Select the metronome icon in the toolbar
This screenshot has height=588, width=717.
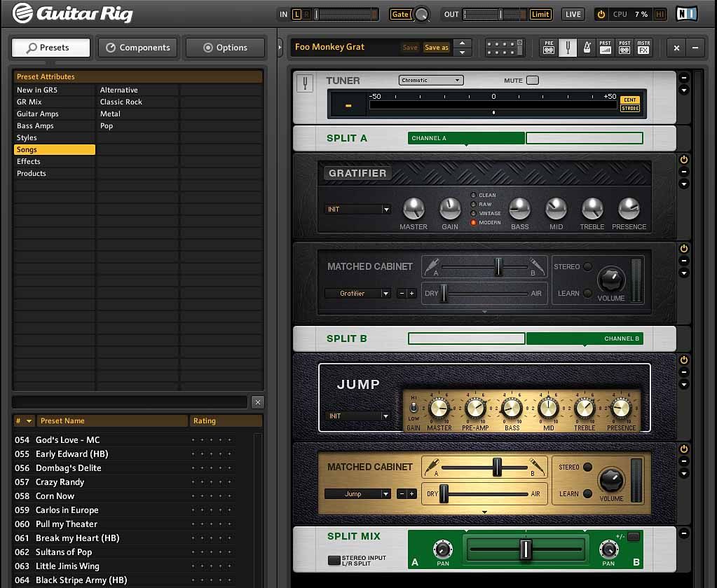click(x=587, y=47)
